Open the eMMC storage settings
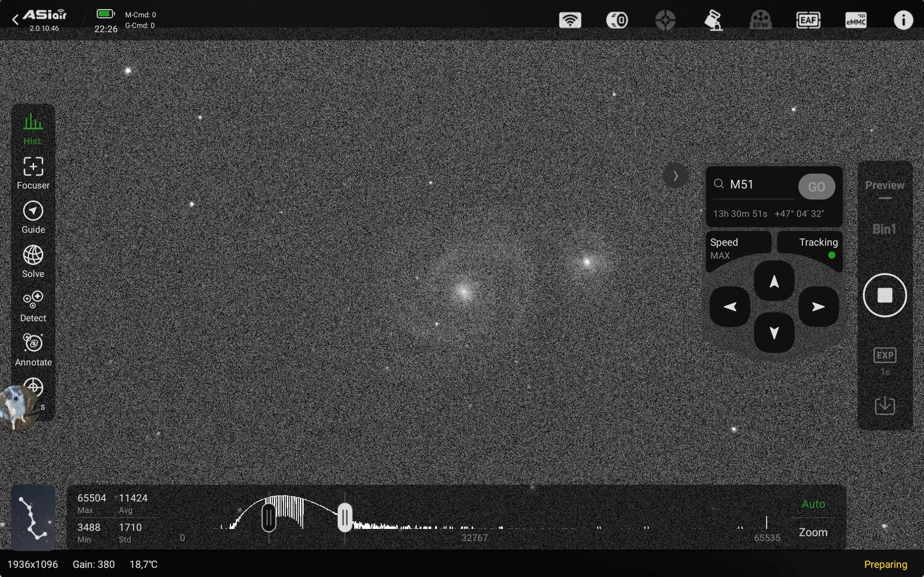Viewport: 924px width, 577px height. click(856, 20)
